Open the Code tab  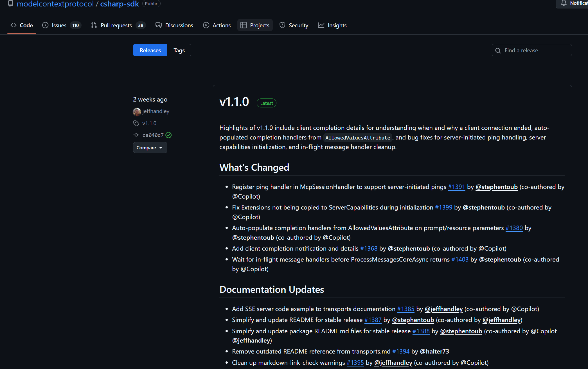pyautogui.click(x=22, y=25)
